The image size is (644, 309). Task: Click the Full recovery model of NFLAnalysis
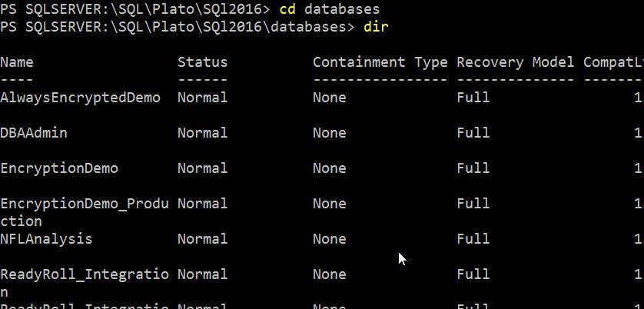coord(473,239)
